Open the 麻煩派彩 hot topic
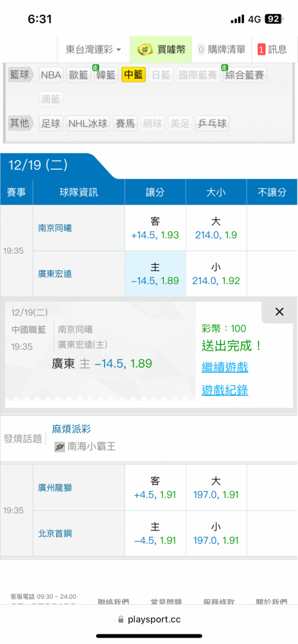The width and height of the screenshot is (298, 644). (71, 429)
